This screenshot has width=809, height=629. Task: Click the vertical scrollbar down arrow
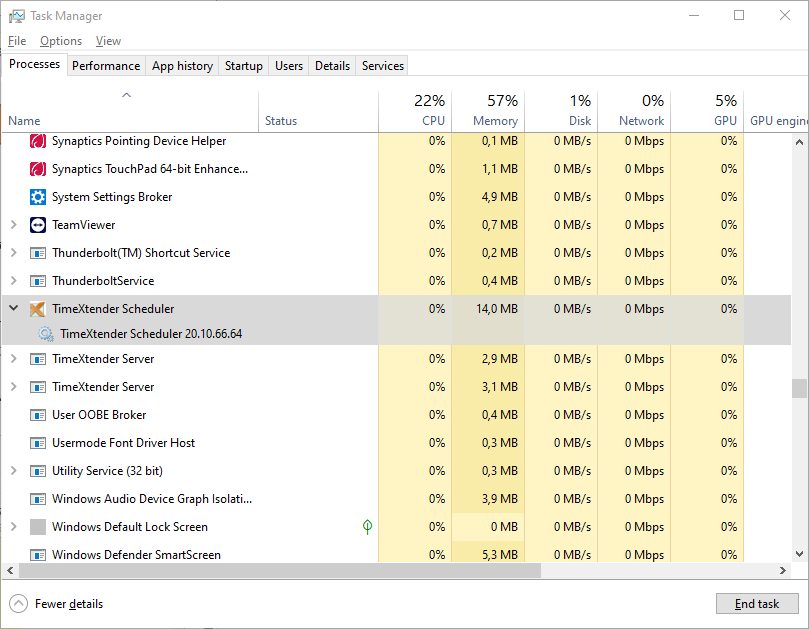[799, 554]
